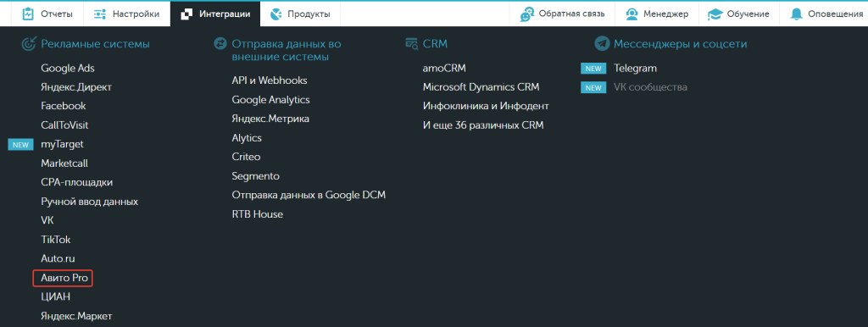Click the NEW badge beside myTarget
The image size is (868, 327).
coord(20,144)
